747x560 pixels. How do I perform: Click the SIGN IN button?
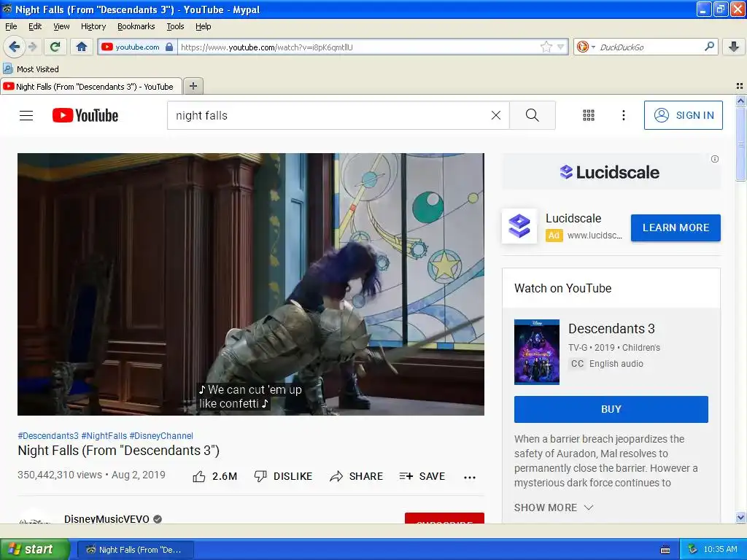pyautogui.click(x=683, y=115)
